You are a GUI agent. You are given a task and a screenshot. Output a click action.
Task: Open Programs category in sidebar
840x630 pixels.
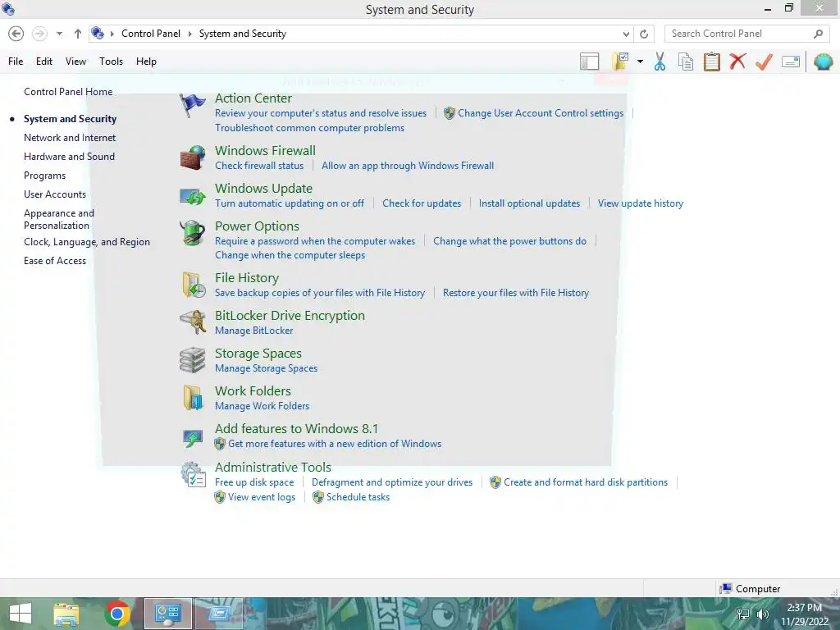pyautogui.click(x=44, y=176)
